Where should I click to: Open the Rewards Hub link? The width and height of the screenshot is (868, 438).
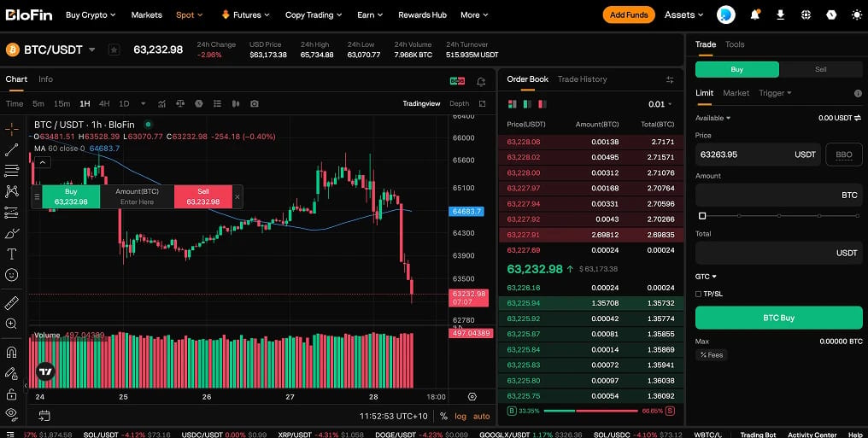click(x=422, y=15)
